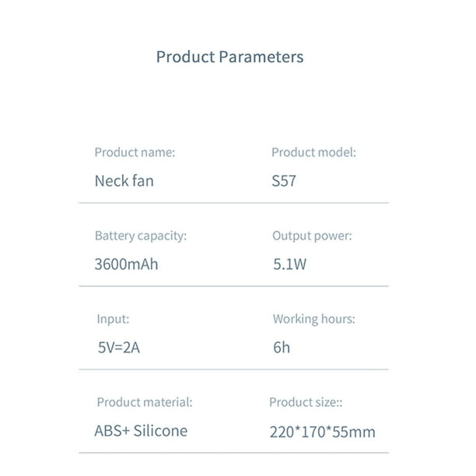
Task: Click the Neck fan value text
Action: click(124, 181)
